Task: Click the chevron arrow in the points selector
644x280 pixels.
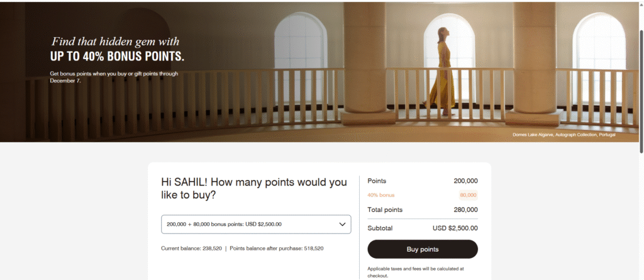Action: tap(342, 224)
